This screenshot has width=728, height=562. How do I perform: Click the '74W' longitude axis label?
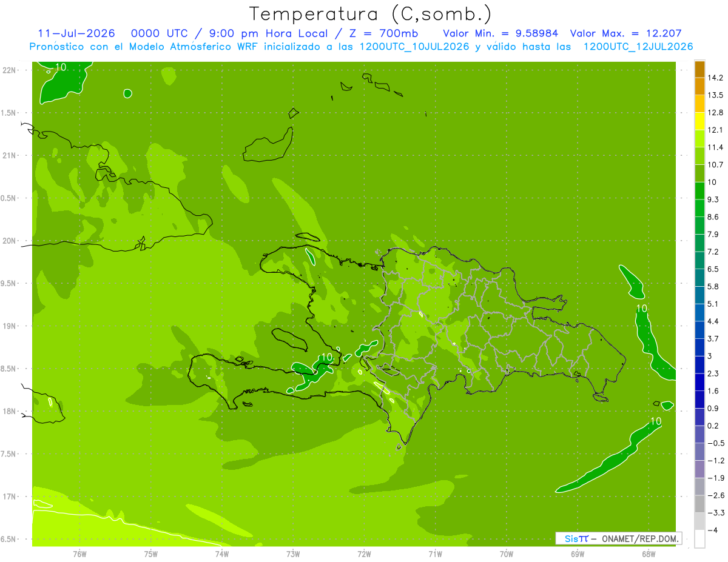click(x=221, y=555)
